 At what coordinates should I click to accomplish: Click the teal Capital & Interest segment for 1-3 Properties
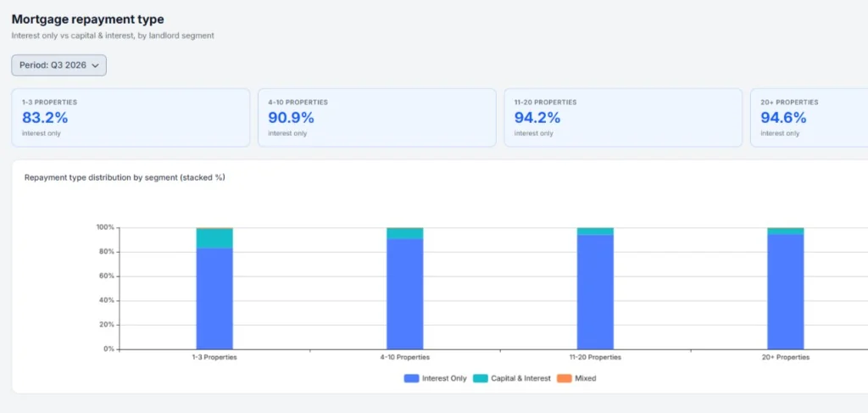point(214,238)
